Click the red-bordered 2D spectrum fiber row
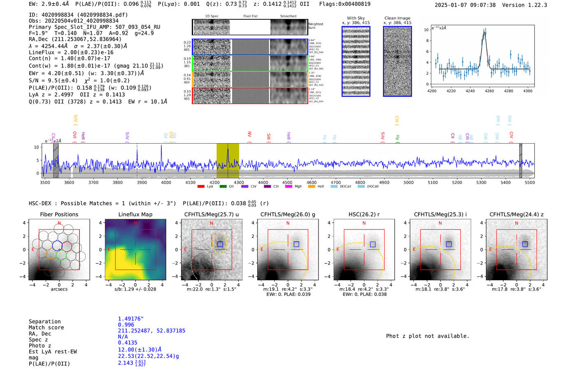 click(x=250, y=95)
